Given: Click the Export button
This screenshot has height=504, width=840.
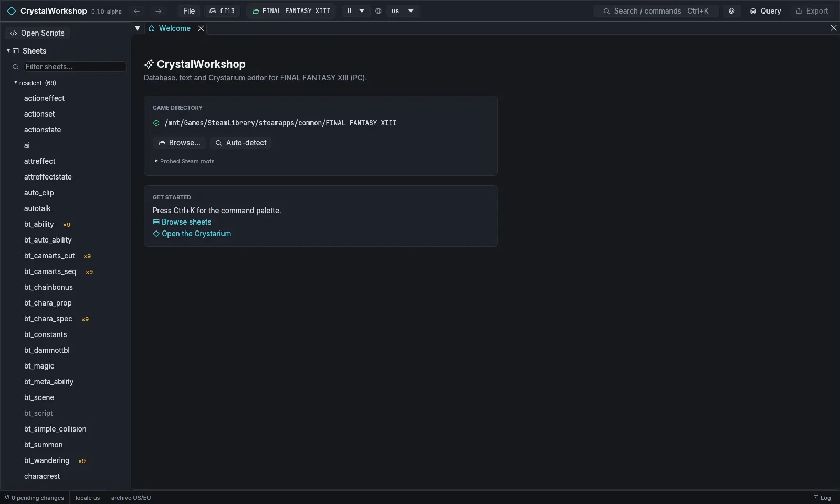Looking at the screenshot, I should pos(812,11).
